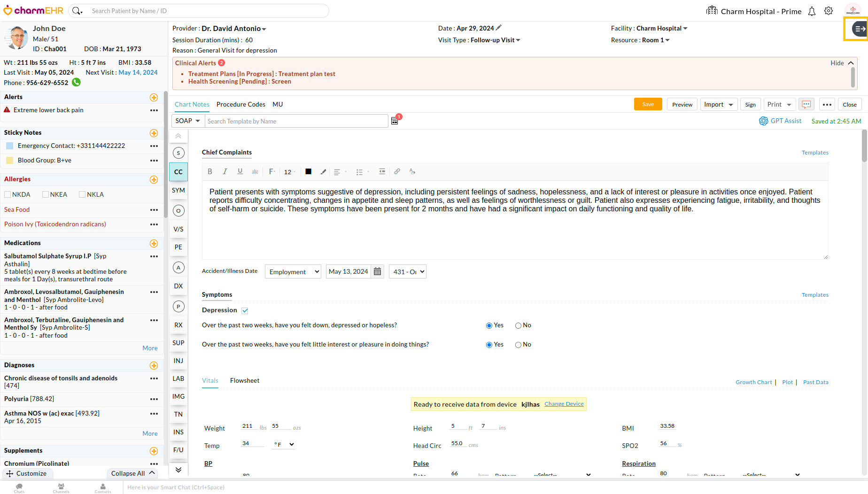Add a new alert with plus icon
Viewport: 868px width, 494px height.
tap(154, 97)
